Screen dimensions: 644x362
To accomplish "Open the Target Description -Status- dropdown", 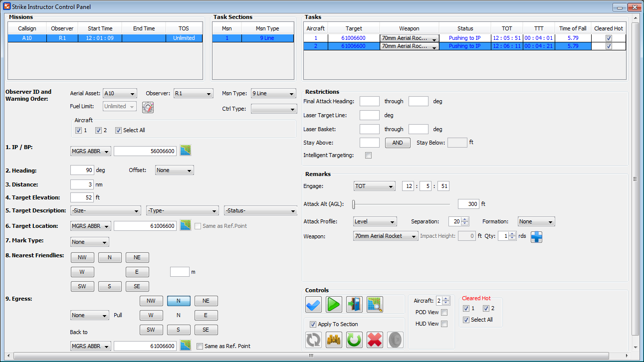I will coord(261,211).
